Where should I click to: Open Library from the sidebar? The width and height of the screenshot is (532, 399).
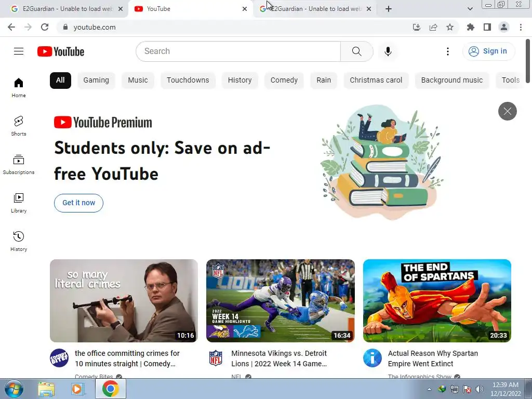pos(19,203)
